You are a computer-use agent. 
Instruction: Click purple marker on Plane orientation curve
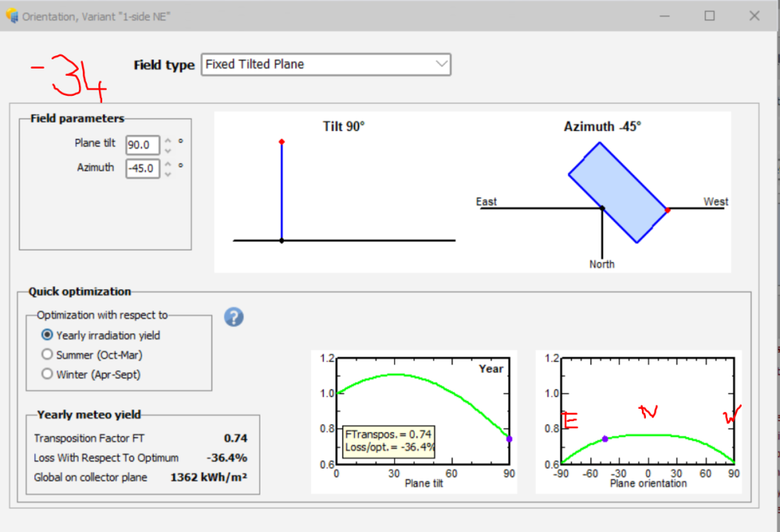604,439
